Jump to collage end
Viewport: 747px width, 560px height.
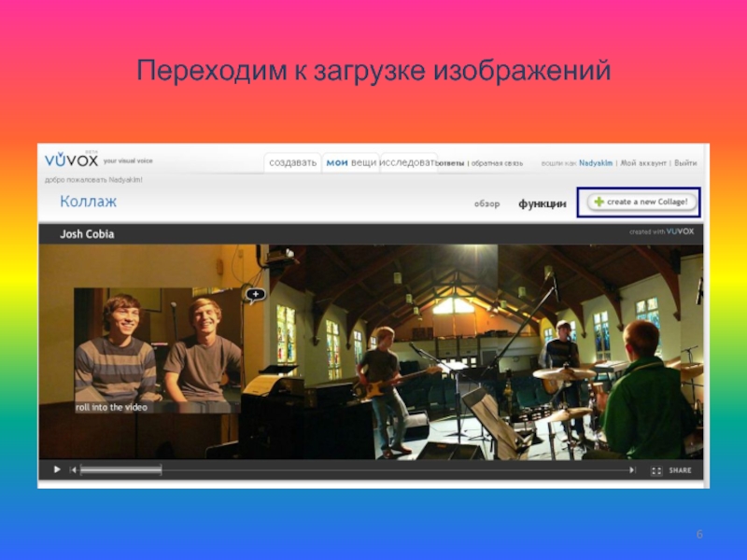(x=633, y=470)
